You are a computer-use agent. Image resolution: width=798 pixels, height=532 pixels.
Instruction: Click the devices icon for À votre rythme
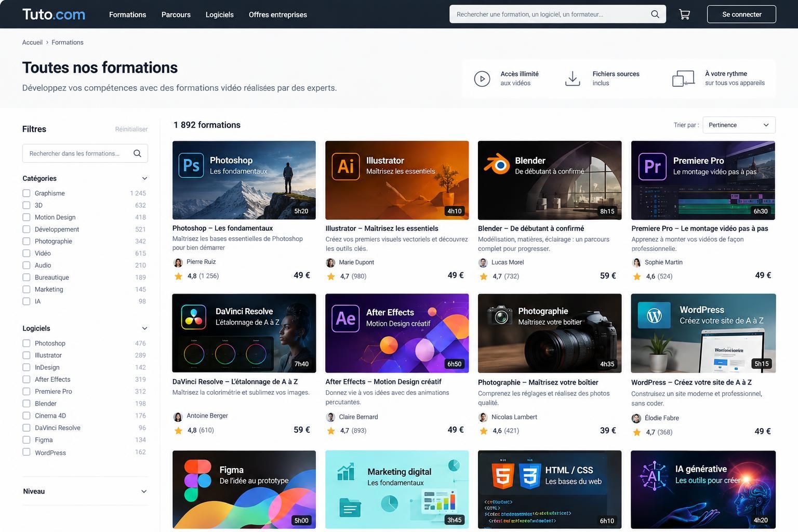click(683, 78)
